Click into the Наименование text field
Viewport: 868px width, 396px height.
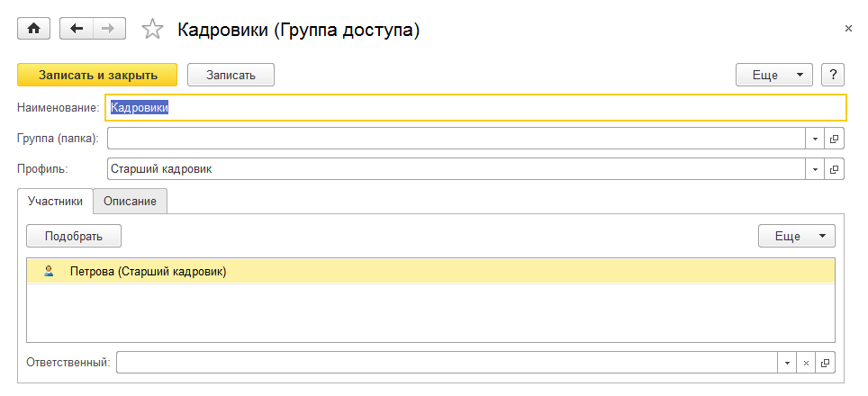(475, 108)
